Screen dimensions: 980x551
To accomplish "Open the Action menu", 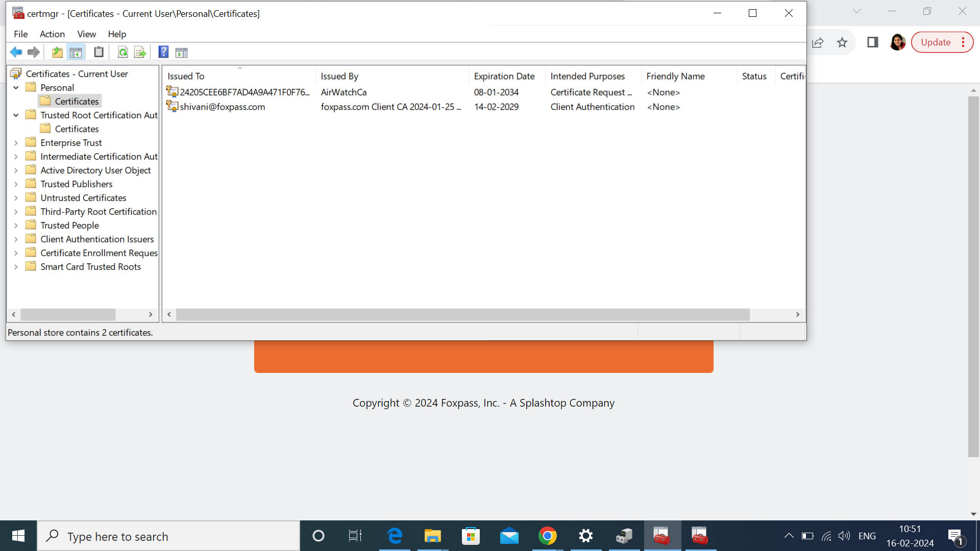I will tap(52, 34).
